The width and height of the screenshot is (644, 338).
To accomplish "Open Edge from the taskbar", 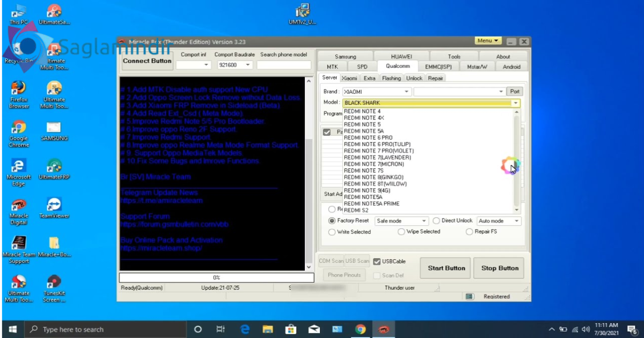I will 245,329.
